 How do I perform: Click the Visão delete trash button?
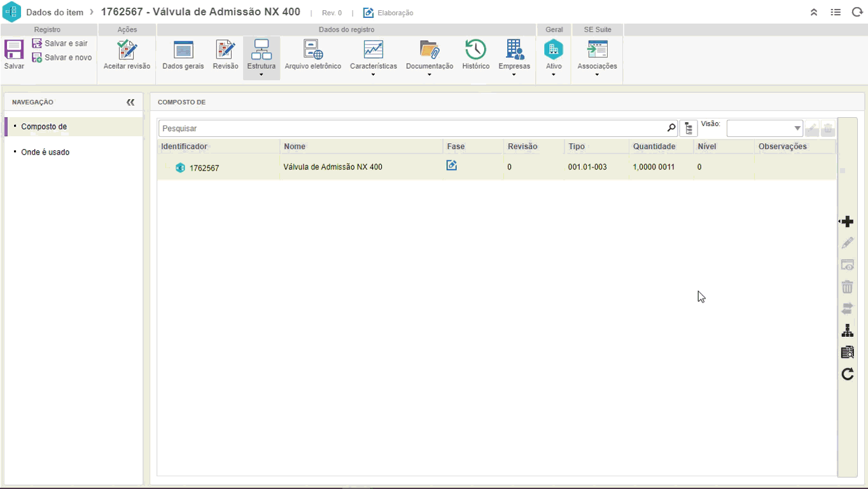pos(828,129)
